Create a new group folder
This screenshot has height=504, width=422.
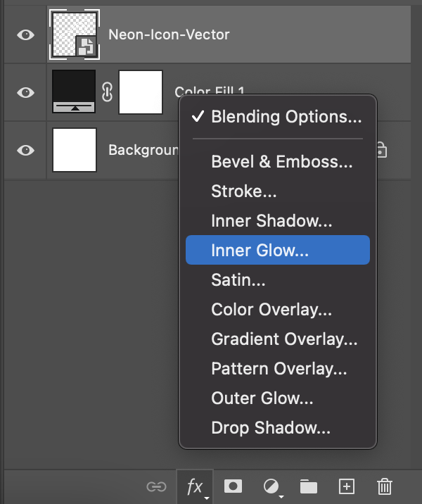pyautogui.click(x=309, y=486)
